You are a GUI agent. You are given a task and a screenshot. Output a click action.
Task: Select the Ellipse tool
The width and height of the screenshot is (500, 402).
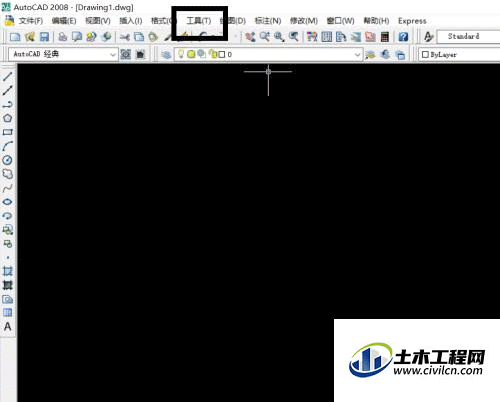[8, 202]
